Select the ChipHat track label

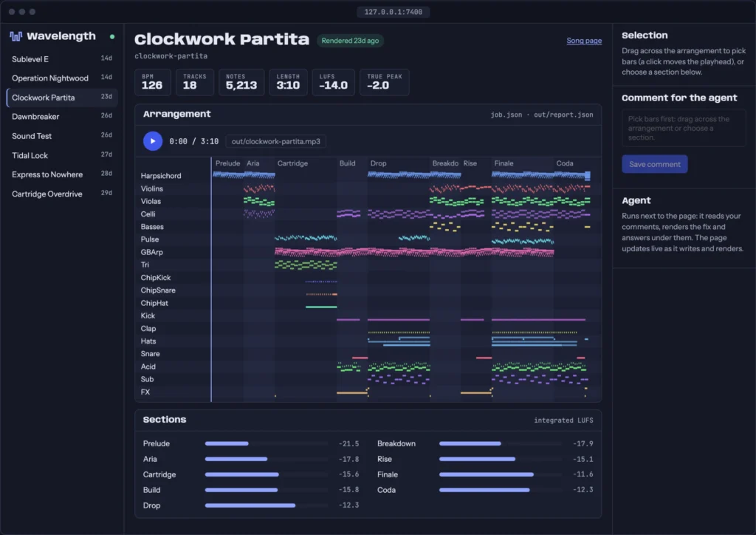click(154, 304)
